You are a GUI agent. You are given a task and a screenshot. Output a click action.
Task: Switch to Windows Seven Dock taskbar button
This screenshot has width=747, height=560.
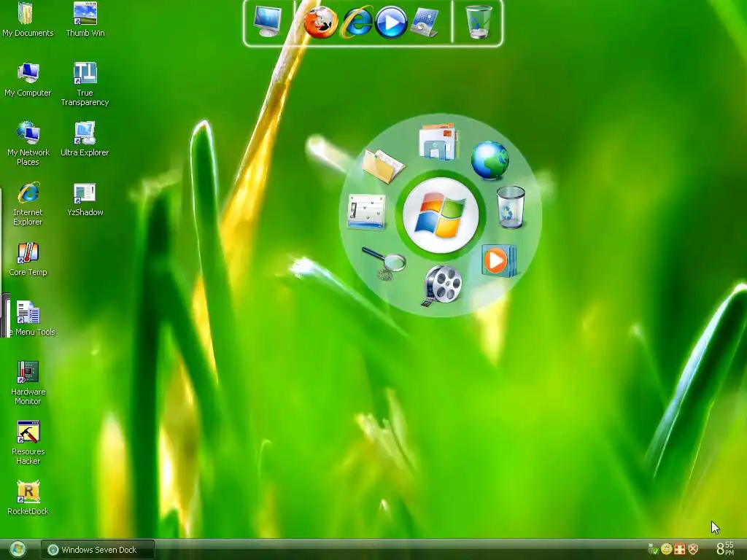[x=98, y=550]
